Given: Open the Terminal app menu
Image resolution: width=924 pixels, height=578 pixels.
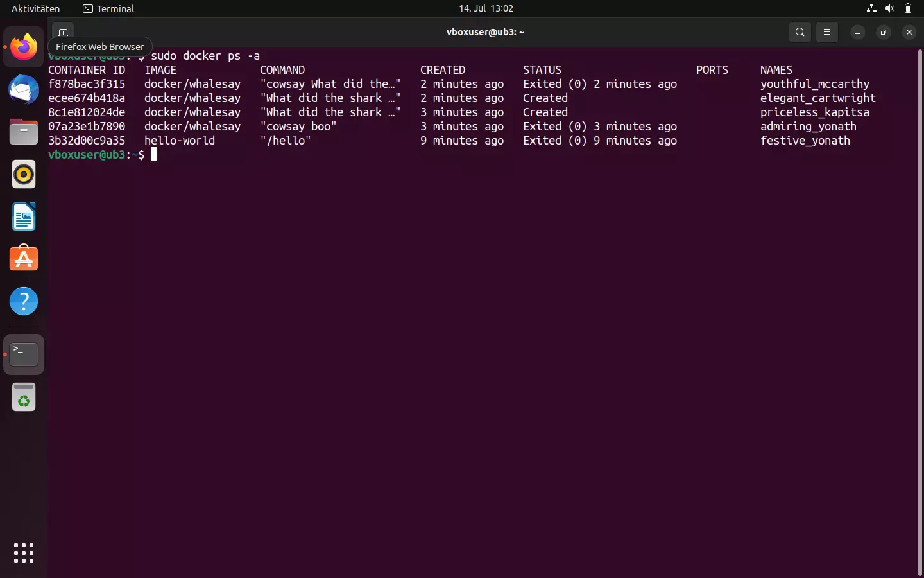Looking at the screenshot, I should 108,8.
